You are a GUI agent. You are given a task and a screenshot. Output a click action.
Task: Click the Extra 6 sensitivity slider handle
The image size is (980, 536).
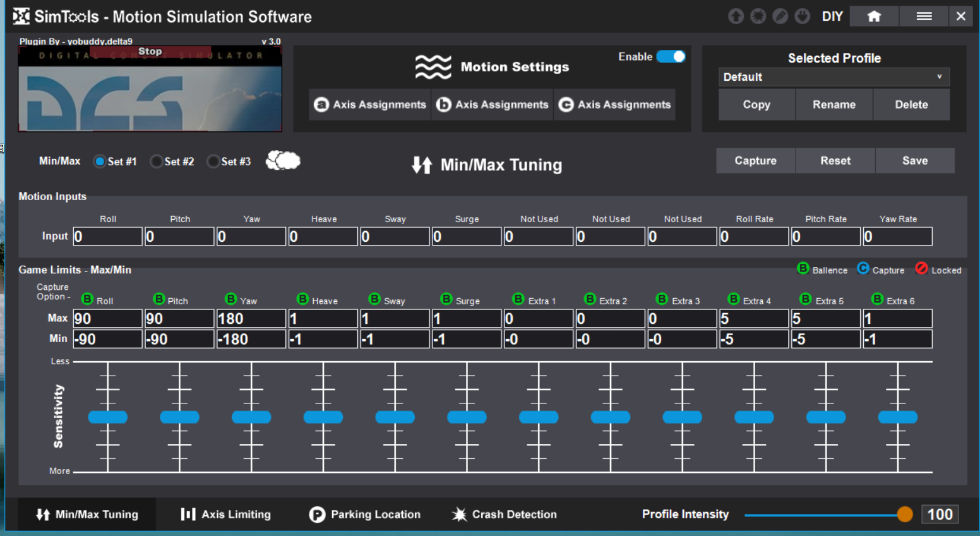tap(897, 417)
